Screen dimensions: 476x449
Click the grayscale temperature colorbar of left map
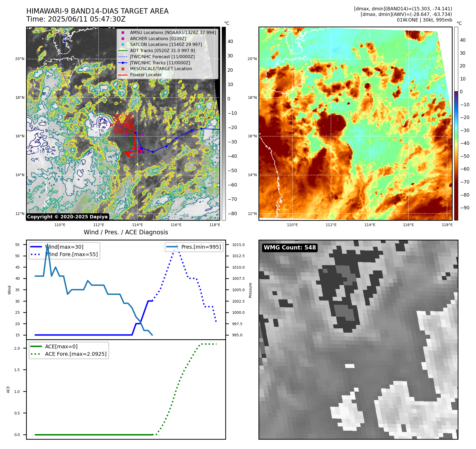pyautogui.click(x=224, y=124)
